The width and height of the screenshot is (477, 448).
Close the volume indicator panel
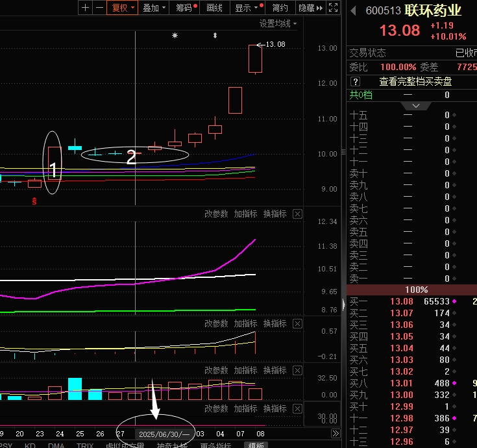coord(297,371)
